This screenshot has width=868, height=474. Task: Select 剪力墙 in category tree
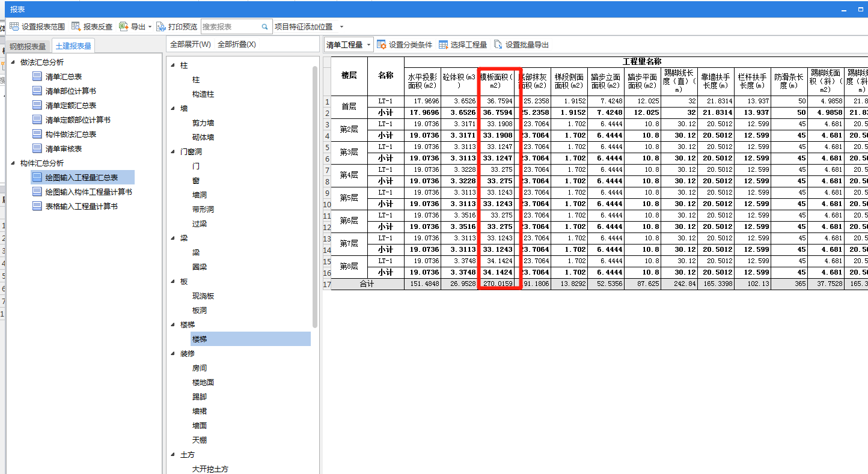[203, 123]
